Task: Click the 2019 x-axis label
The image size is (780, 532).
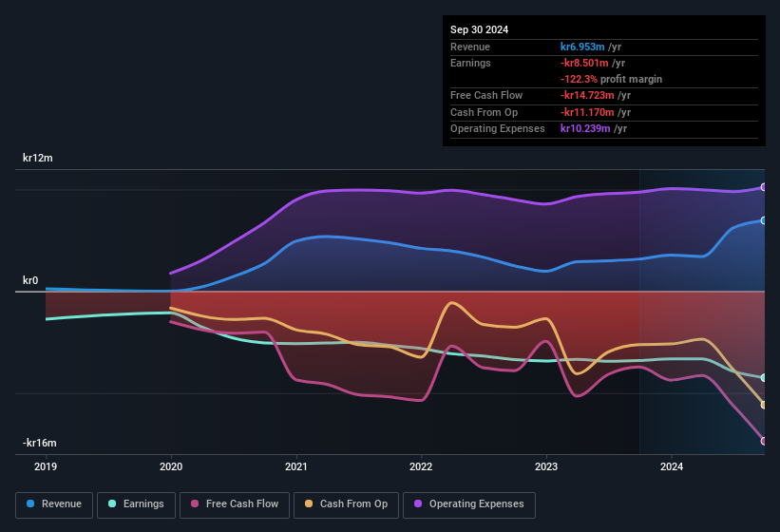Action: (x=46, y=466)
